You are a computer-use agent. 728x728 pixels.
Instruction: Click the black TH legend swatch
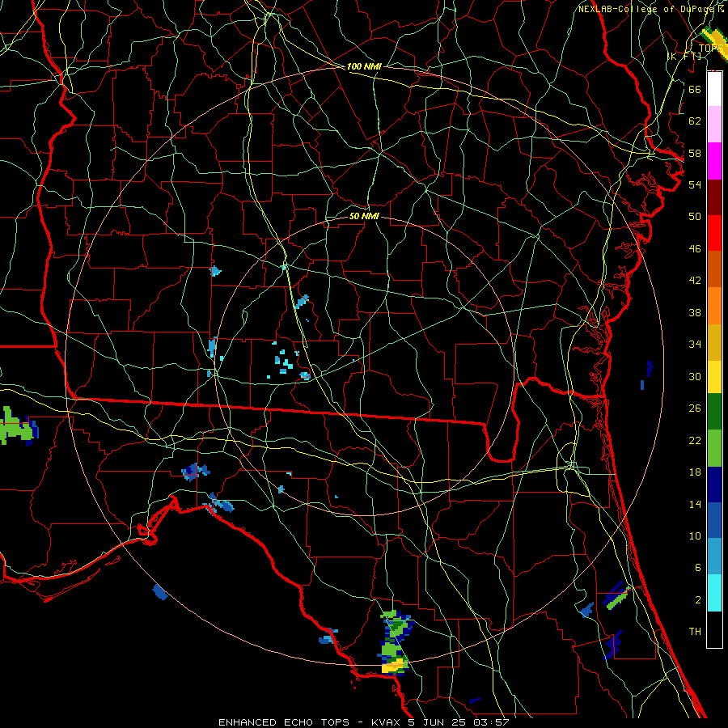click(x=714, y=629)
